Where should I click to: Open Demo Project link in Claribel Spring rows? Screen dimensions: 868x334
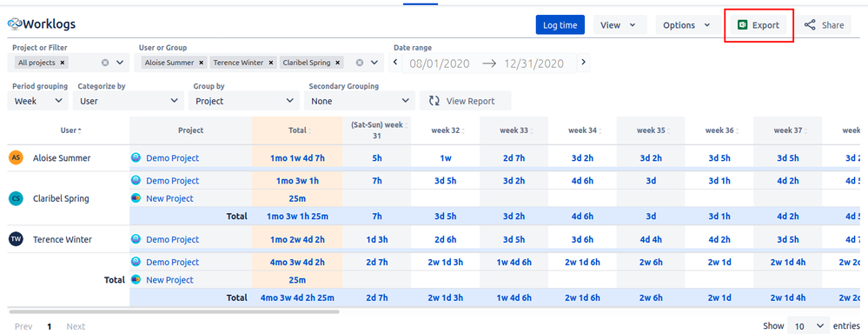pyautogui.click(x=172, y=181)
